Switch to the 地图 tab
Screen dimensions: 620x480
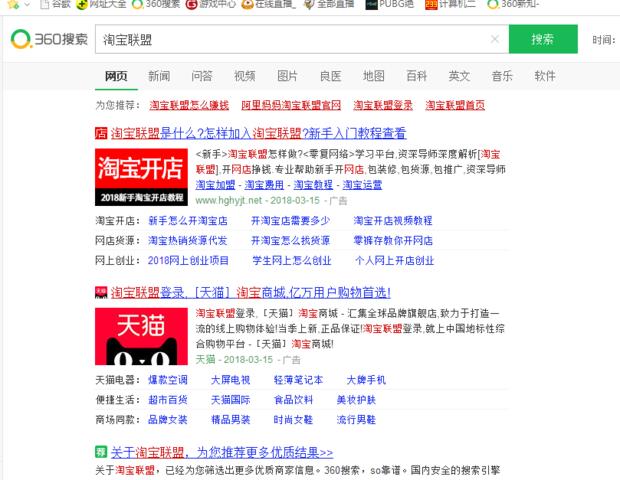coord(374,76)
